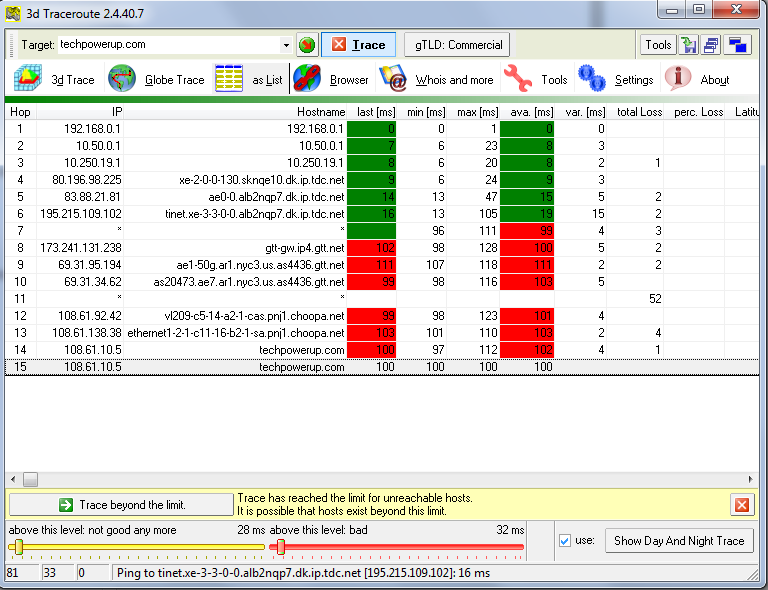Click the Globe Trace tab label
Screen dimensions: 768x590
[x=174, y=80]
